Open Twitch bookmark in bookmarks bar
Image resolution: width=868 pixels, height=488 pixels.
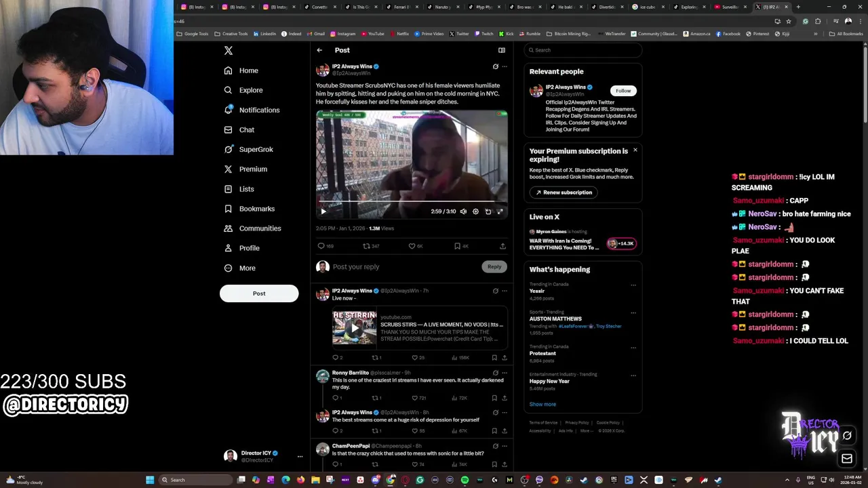[x=484, y=34]
